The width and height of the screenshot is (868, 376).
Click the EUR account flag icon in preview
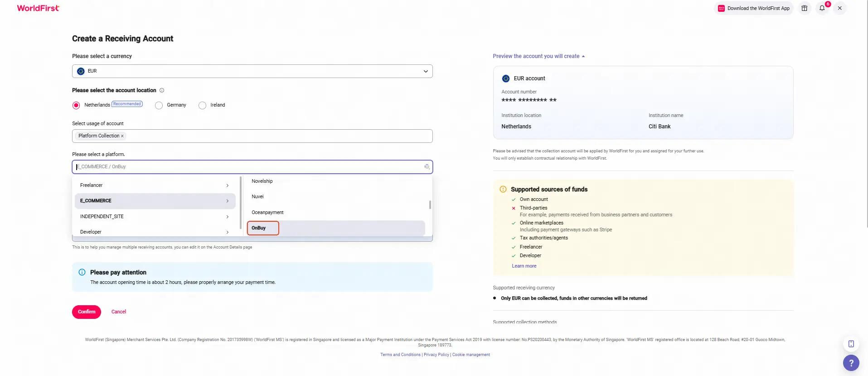coord(506,78)
